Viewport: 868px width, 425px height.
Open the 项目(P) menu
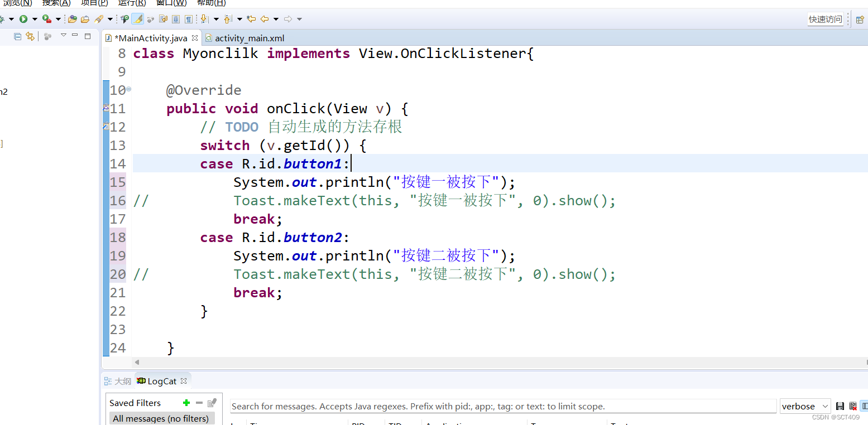coord(94,3)
